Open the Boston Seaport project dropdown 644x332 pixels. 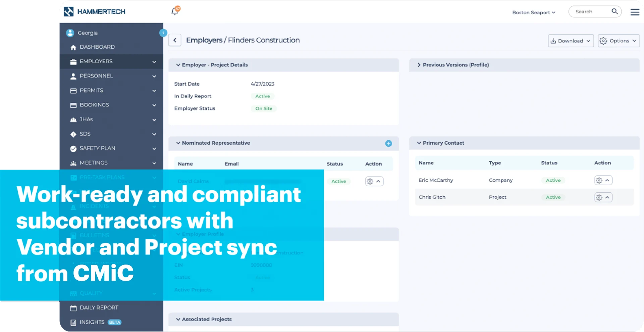pyautogui.click(x=534, y=12)
